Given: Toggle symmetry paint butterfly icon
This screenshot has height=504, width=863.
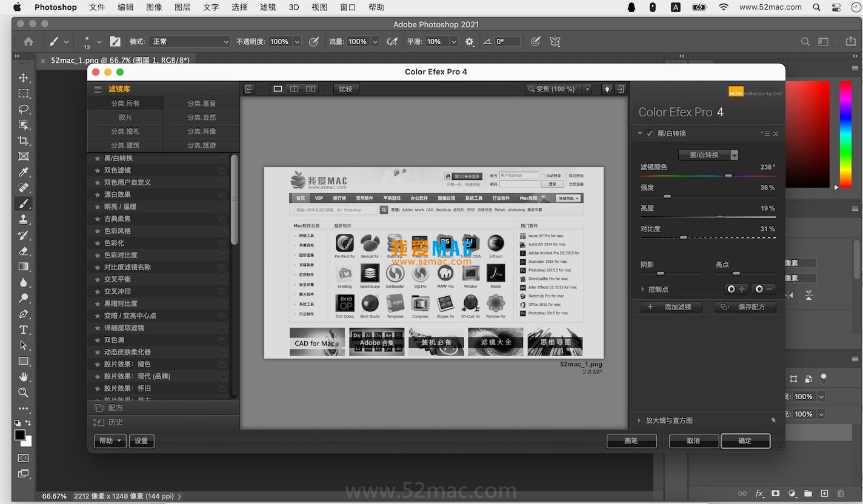Looking at the screenshot, I should [555, 42].
